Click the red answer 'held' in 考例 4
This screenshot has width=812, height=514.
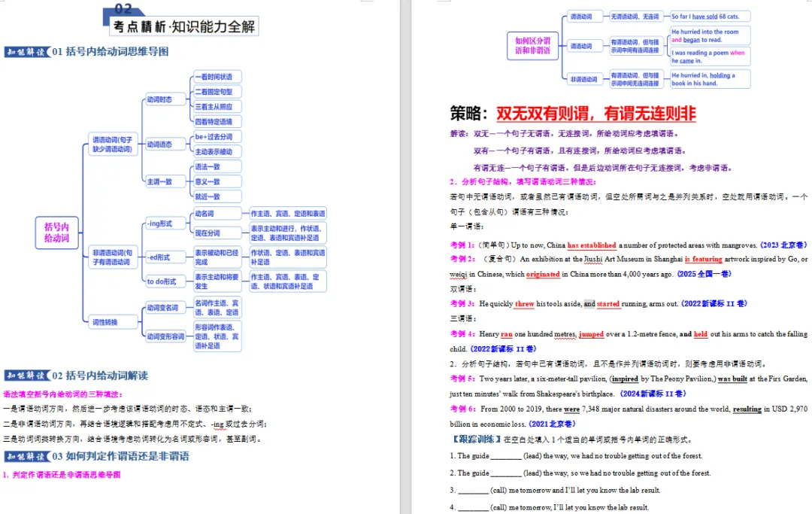tap(701, 334)
